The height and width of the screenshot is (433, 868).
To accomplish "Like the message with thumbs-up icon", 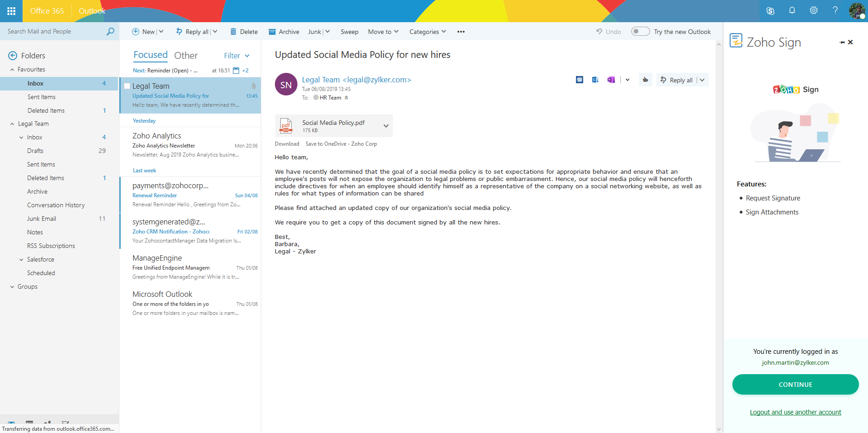I will pos(645,80).
